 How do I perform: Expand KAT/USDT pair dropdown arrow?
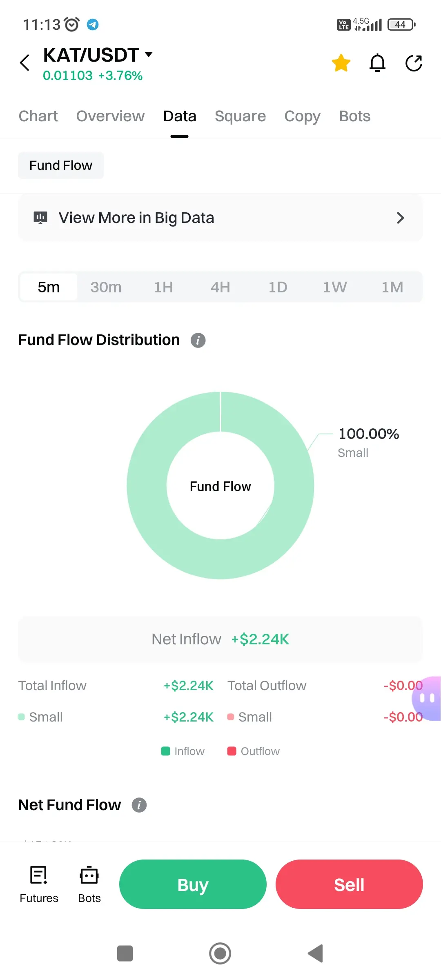149,54
